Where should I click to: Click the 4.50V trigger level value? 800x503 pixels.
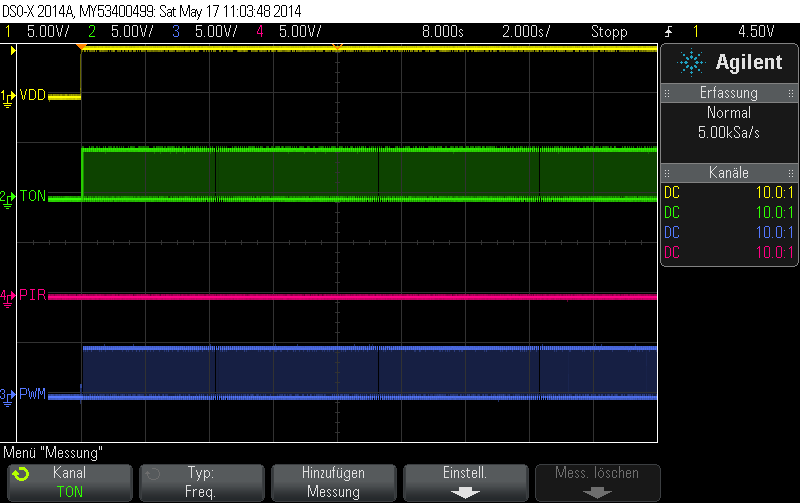(755, 32)
